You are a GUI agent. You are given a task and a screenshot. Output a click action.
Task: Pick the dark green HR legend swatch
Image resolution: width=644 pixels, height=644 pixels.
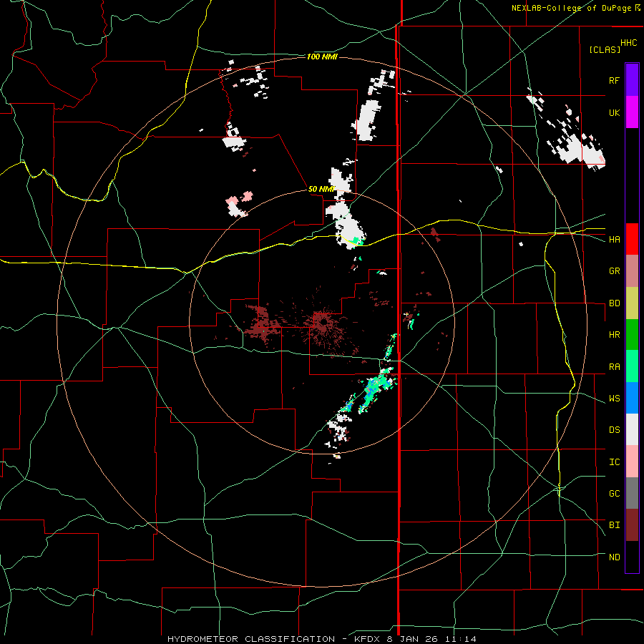[x=632, y=335]
